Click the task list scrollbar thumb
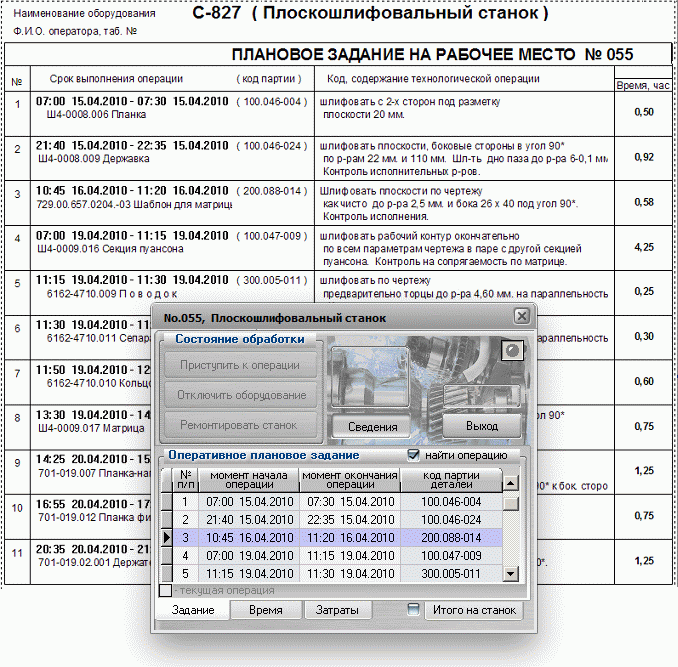678x667 pixels. coord(511,504)
